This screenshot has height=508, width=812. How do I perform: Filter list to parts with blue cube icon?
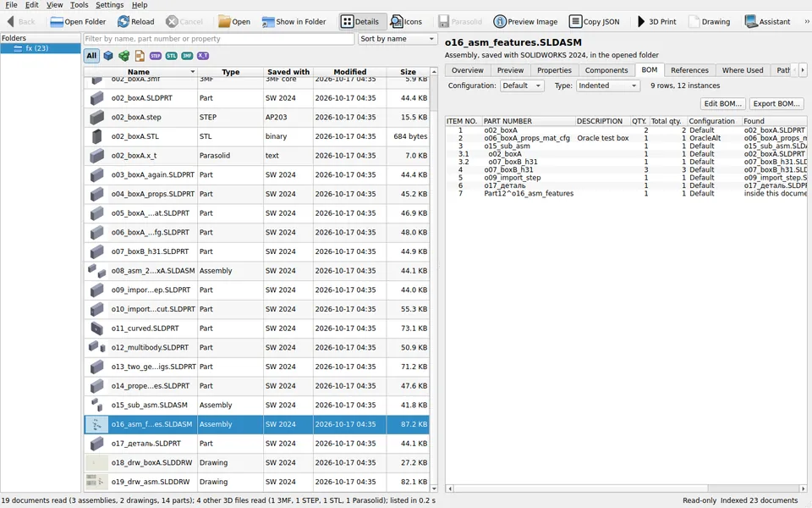click(108, 56)
